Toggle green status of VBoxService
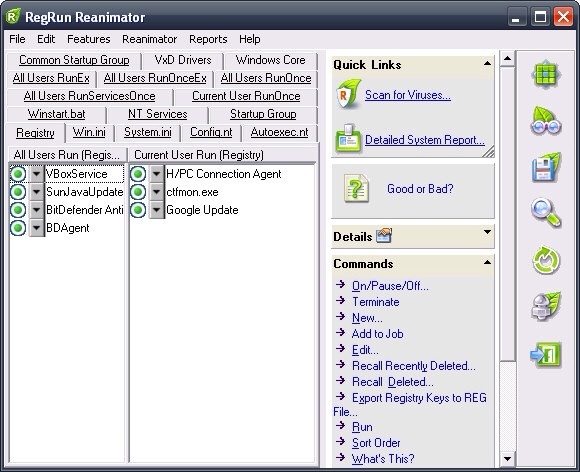 (18, 174)
